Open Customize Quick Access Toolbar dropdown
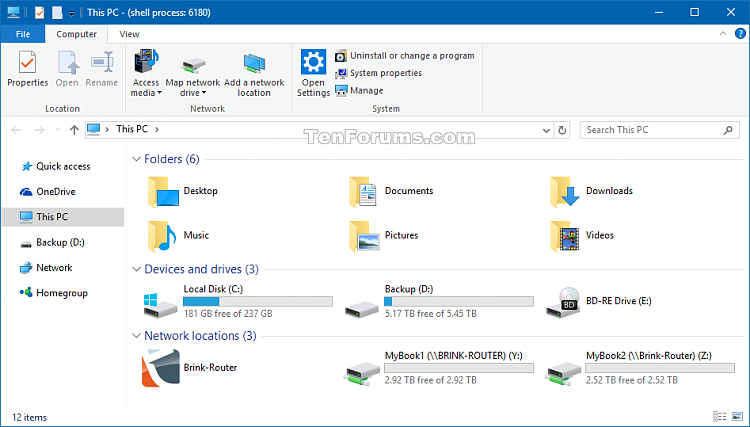The height and width of the screenshot is (427, 750). 71,13
